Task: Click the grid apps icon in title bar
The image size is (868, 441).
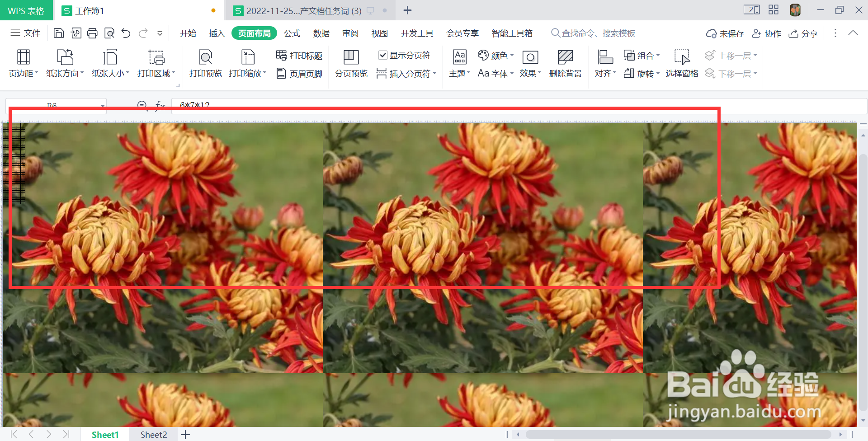Action: point(774,9)
